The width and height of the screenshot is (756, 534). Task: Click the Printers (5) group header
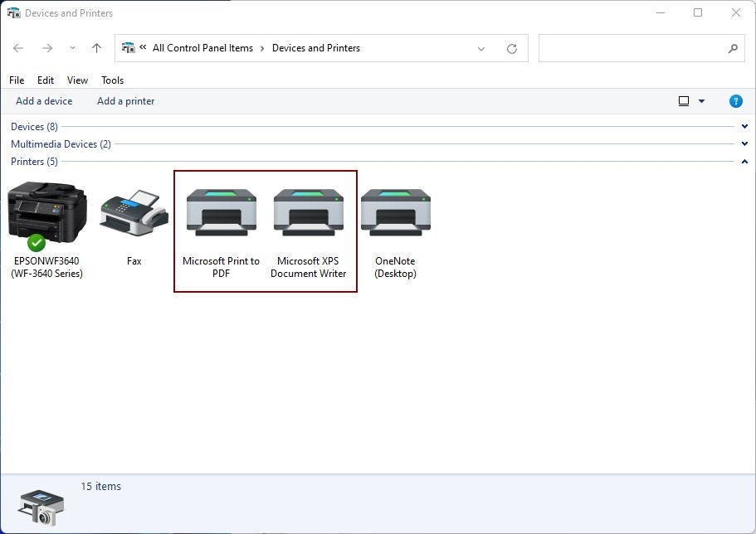point(34,162)
